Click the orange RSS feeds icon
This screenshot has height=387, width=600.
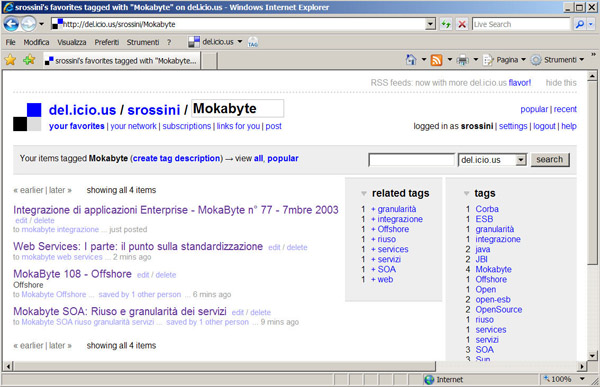tap(437, 60)
